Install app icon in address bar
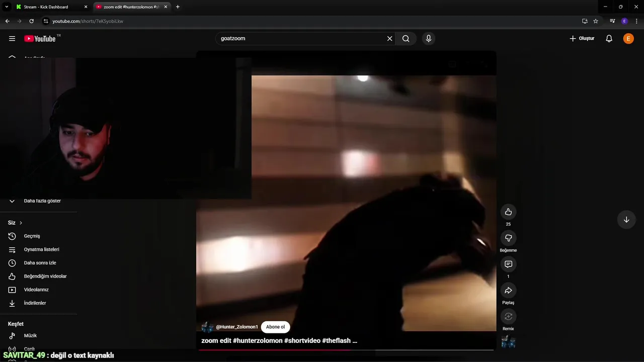The width and height of the screenshot is (644, 362). [x=585, y=21]
